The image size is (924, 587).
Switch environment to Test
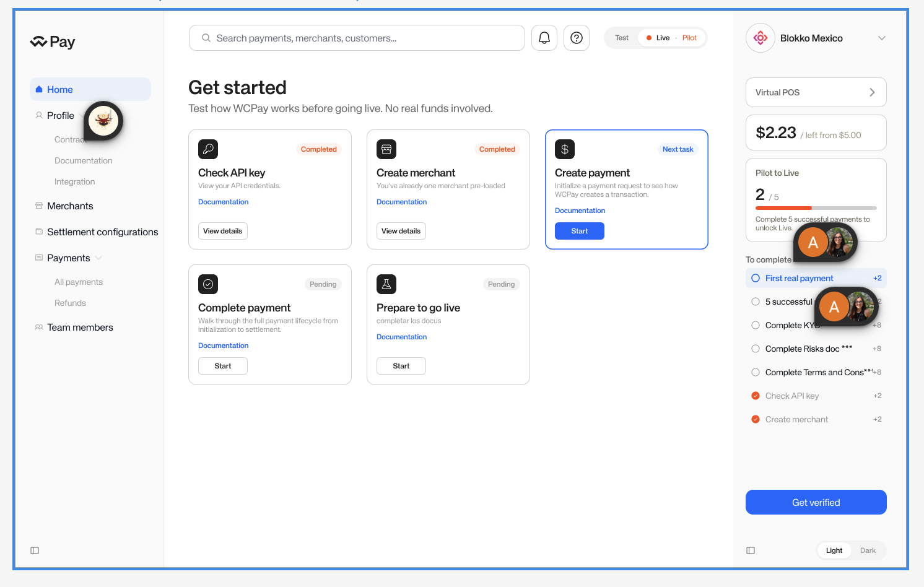point(622,38)
